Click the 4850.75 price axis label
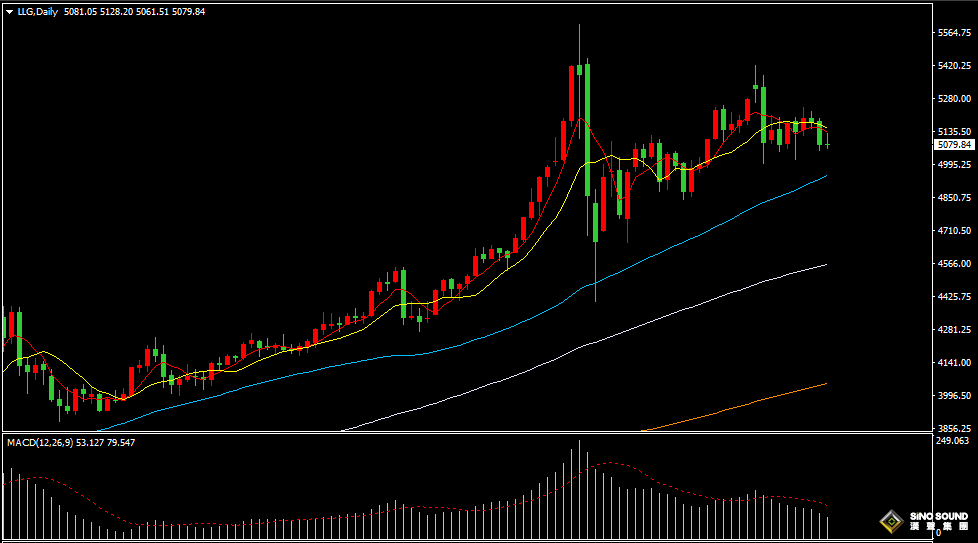The height and width of the screenshot is (543, 978). pos(954,198)
